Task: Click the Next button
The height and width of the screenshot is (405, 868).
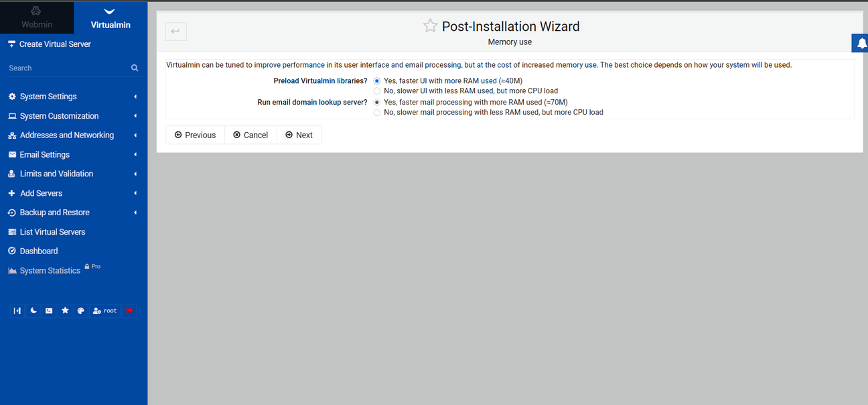Action: pyautogui.click(x=299, y=135)
